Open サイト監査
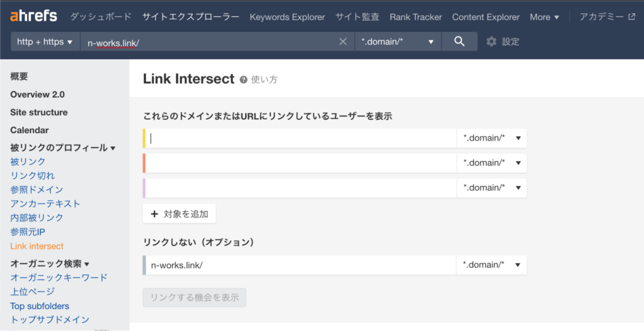This screenshot has height=331, width=644. 357,17
